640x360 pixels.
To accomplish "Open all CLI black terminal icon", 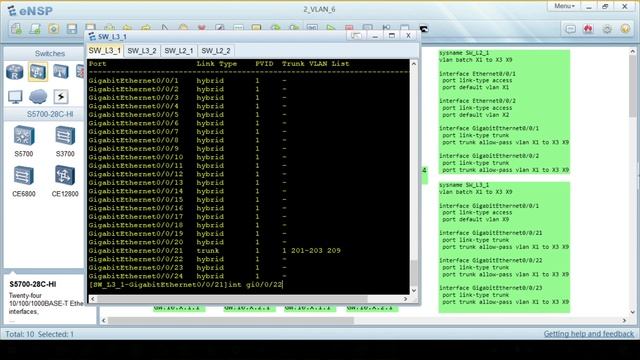I will 424,29.
